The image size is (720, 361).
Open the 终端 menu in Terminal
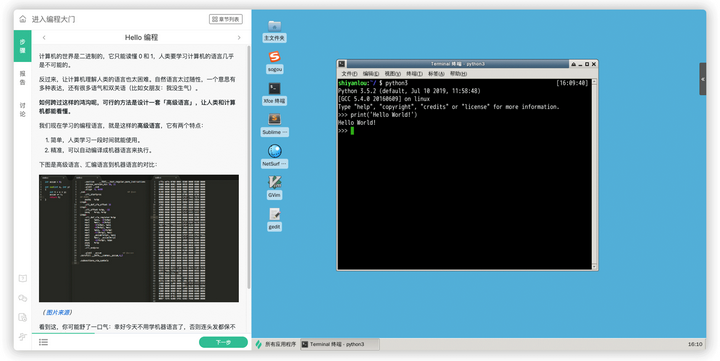tap(414, 73)
